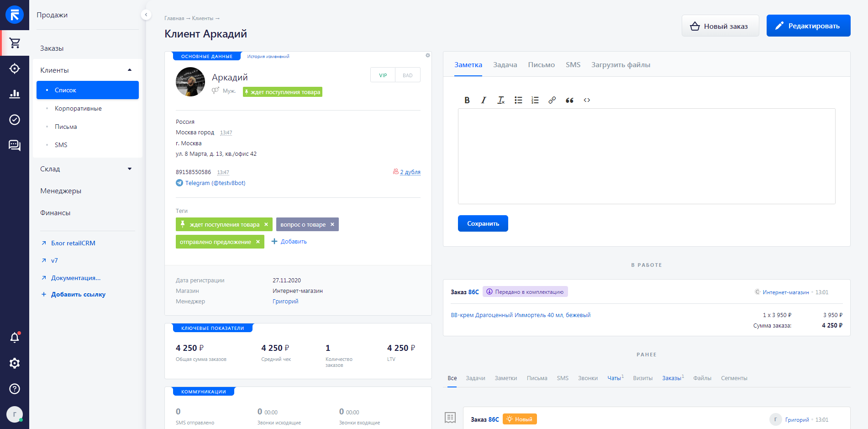The width and height of the screenshot is (868, 429).
Task: Open the Sales cart icon in sidebar
Action: [15, 43]
